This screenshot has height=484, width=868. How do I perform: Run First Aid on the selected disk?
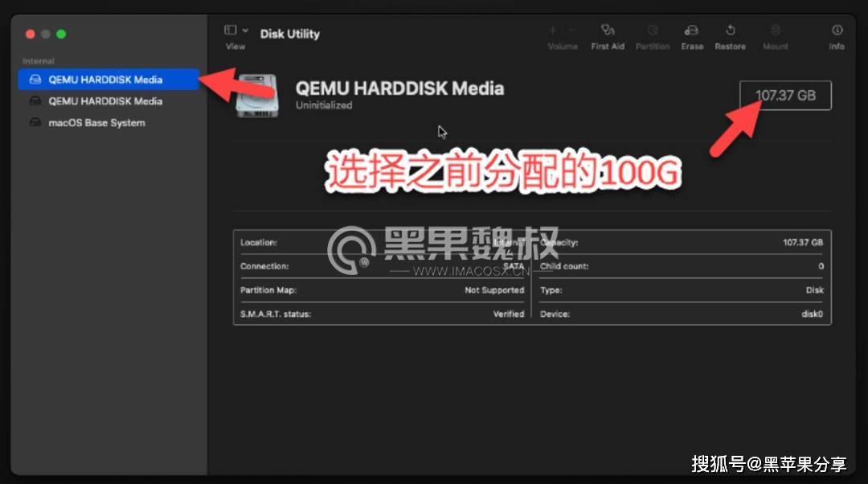click(x=608, y=36)
